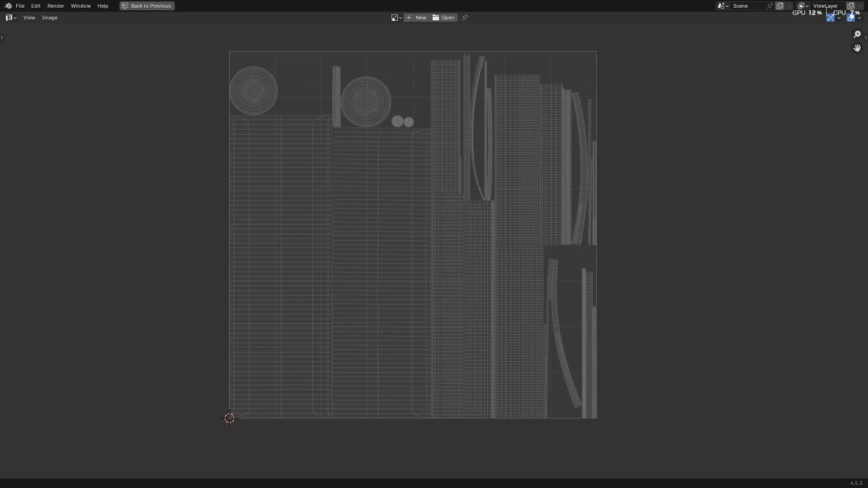This screenshot has width=868, height=488.
Task: Open the browse image datablock dropdown
Action: 396,18
